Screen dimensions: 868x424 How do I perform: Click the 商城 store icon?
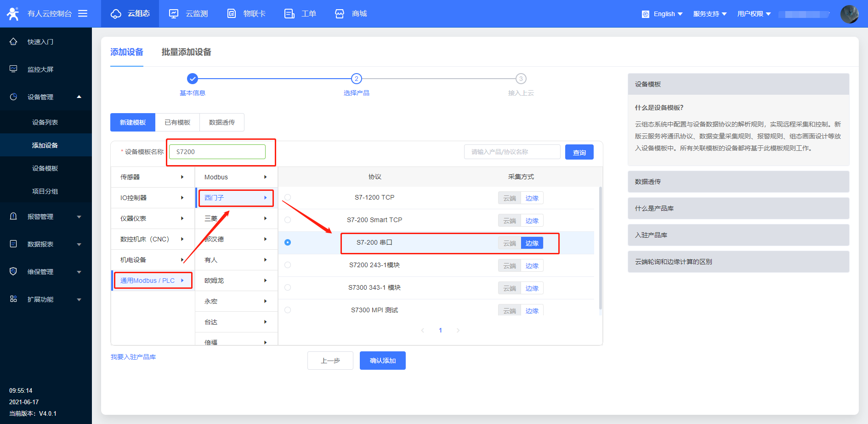point(340,14)
